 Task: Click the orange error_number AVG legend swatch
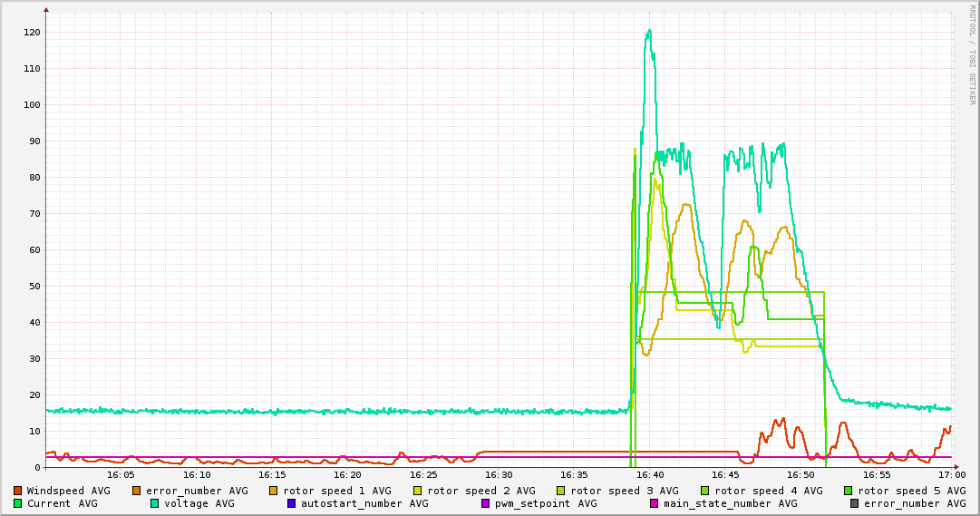[x=137, y=491]
